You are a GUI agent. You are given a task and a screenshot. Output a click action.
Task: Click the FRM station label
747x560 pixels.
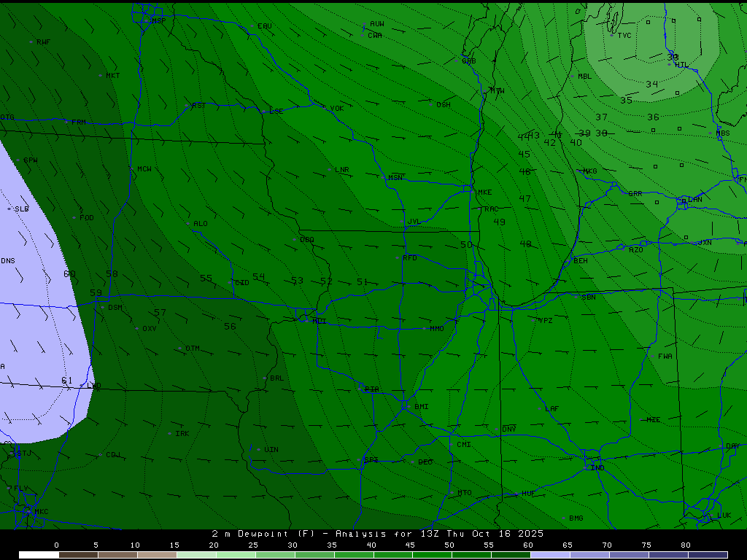(x=79, y=122)
